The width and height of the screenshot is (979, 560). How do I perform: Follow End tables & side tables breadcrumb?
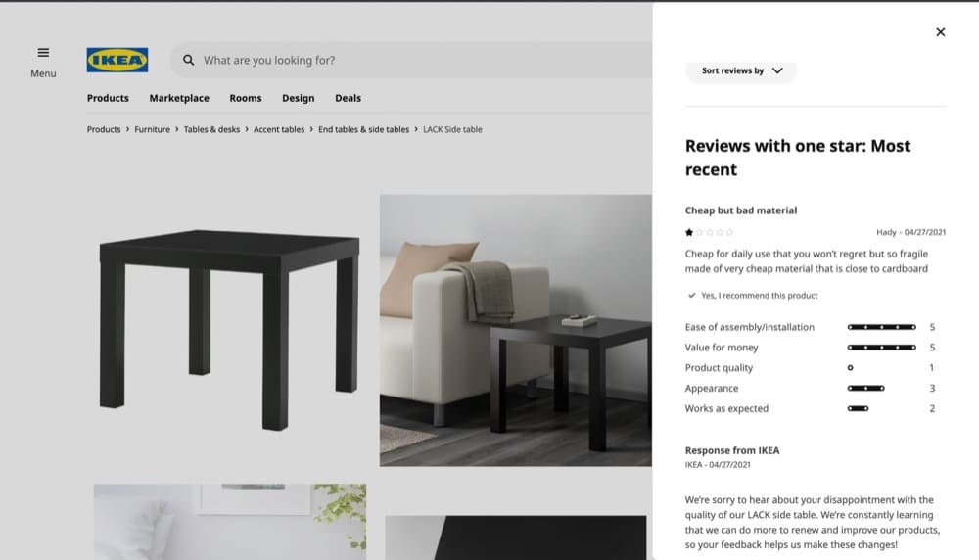364,129
